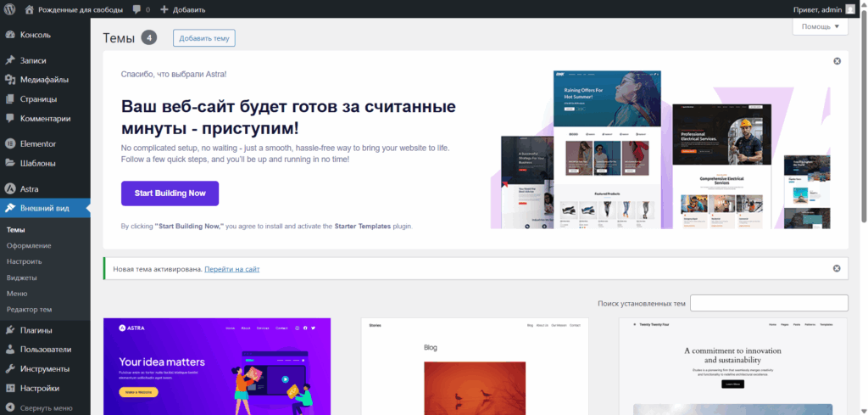Select Виджеты submenu item
868x415 pixels.
tap(21, 278)
